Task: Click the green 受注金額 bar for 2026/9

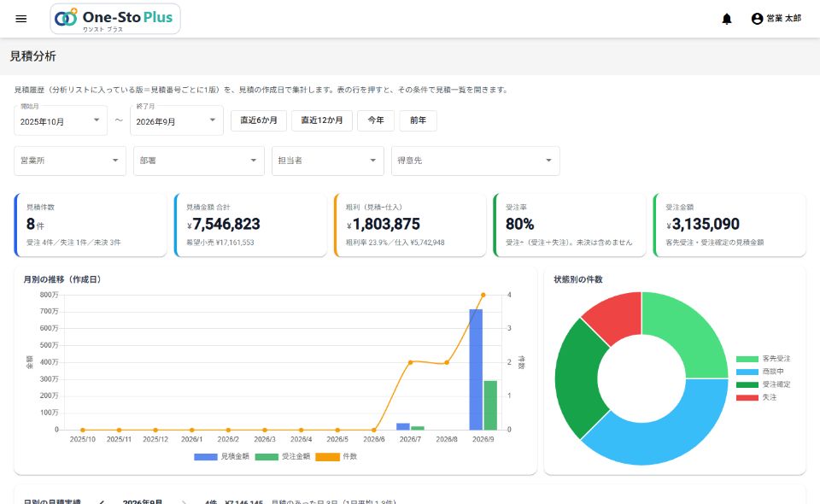Action: pyautogui.click(x=490, y=405)
